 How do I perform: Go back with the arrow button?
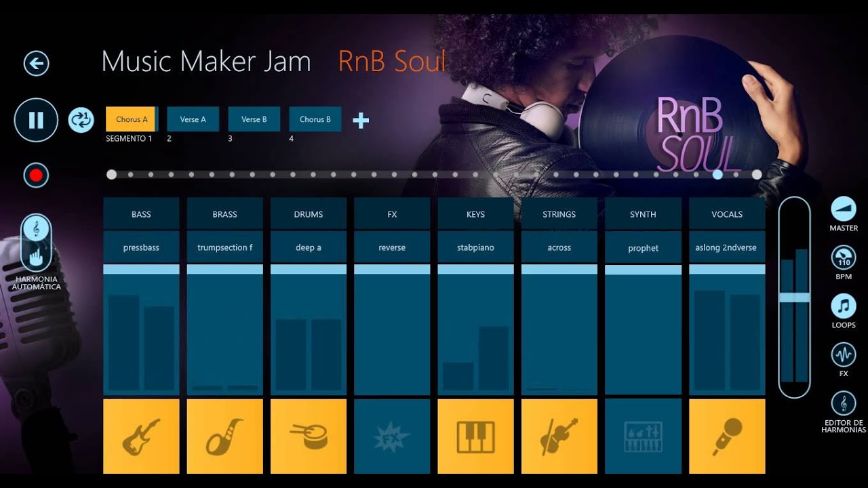36,64
